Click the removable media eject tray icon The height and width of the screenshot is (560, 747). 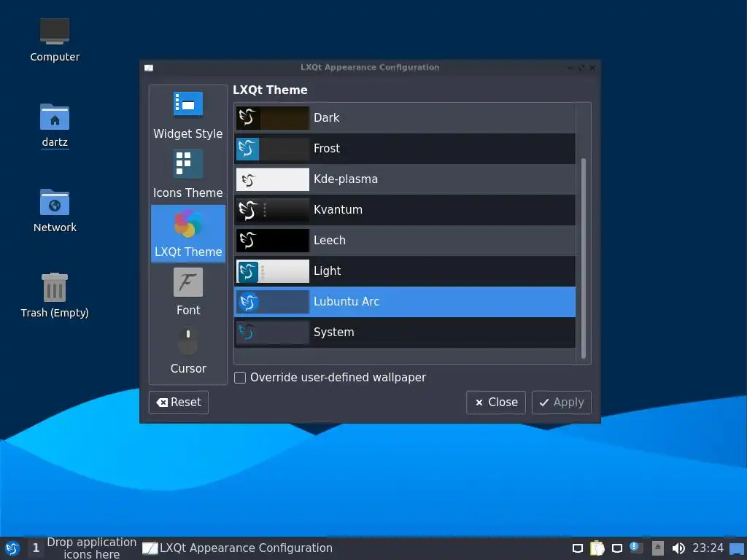click(657, 548)
